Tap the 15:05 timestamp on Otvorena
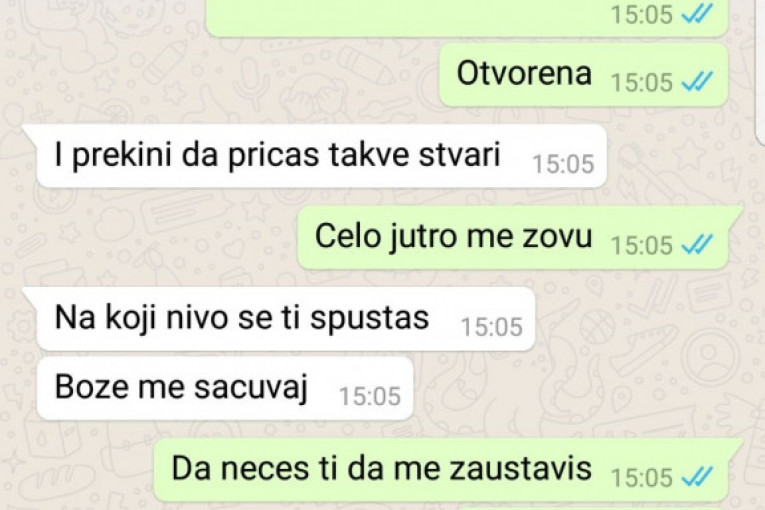765x510 pixels. 642,82
